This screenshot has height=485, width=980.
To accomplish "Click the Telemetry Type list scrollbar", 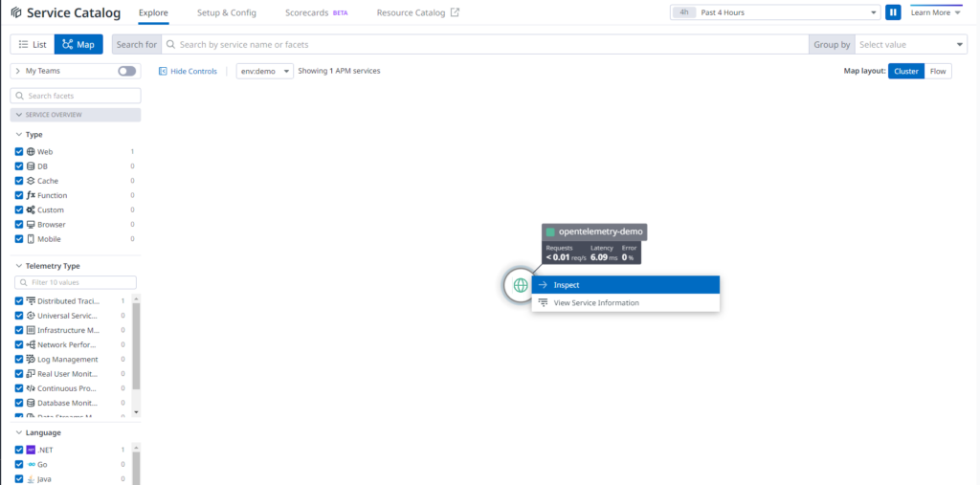I will click(x=137, y=347).
